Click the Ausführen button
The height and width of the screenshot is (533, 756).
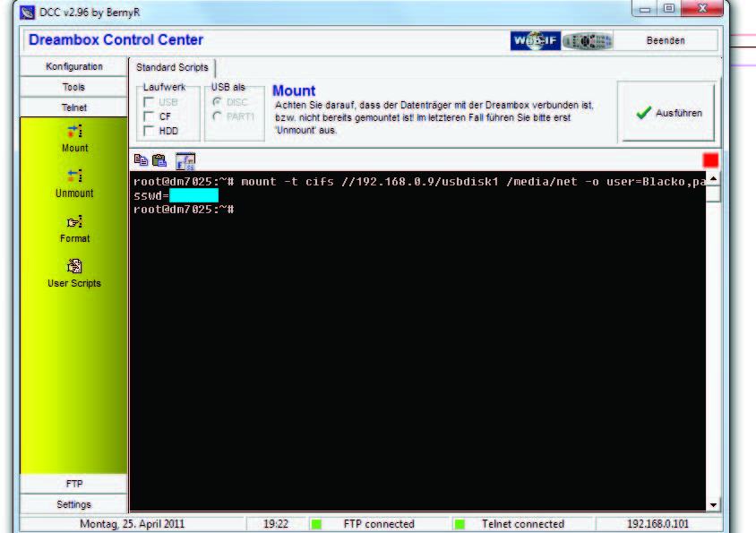(x=667, y=113)
